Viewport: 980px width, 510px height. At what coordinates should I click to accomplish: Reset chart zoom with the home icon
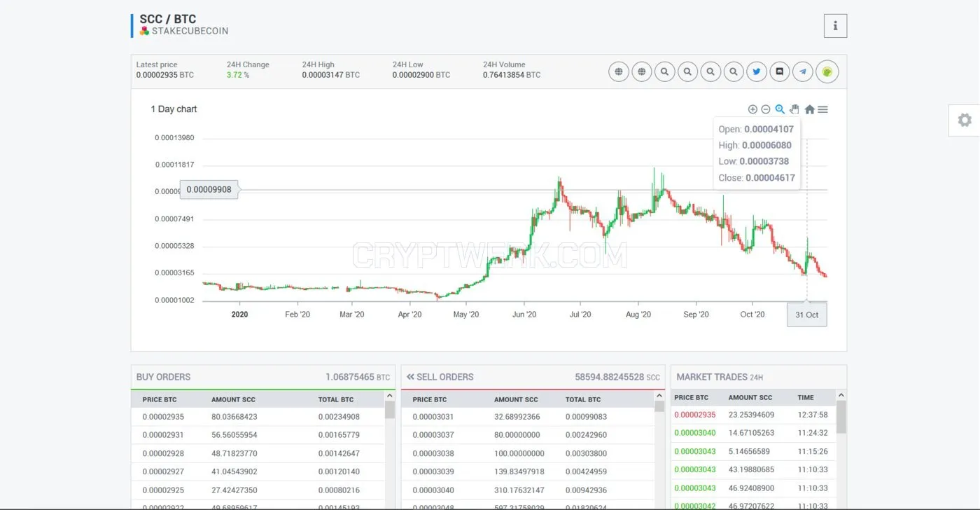[810, 109]
